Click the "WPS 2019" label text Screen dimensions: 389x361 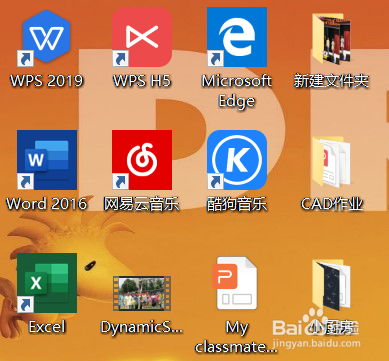(x=47, y=81)
